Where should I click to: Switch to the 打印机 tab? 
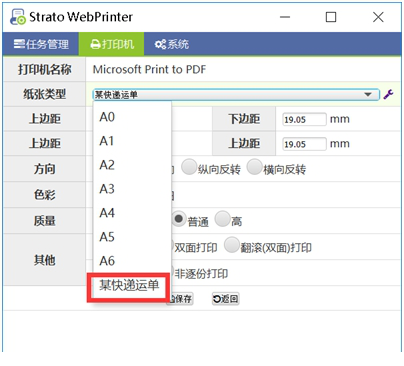pyautogui.click(x=111, y=44)
